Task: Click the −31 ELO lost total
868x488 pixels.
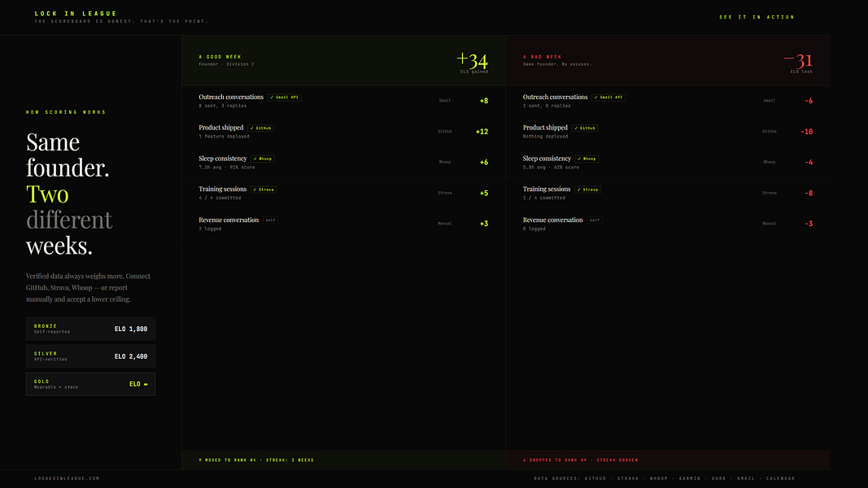Action: (x=798, y=59)
